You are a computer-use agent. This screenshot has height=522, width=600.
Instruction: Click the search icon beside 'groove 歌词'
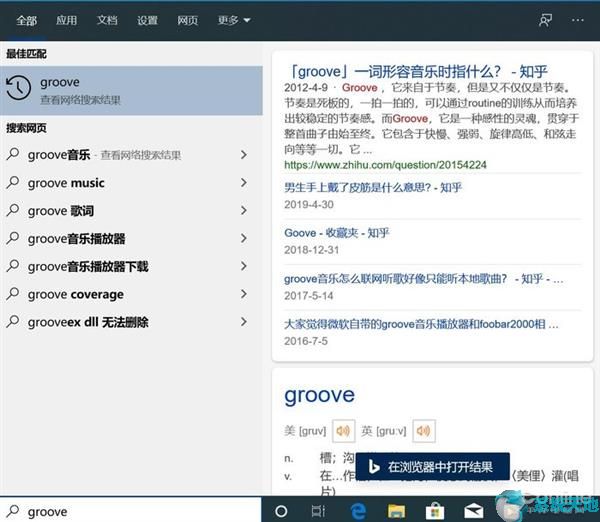pyautogui.click(x=13, y=210)
